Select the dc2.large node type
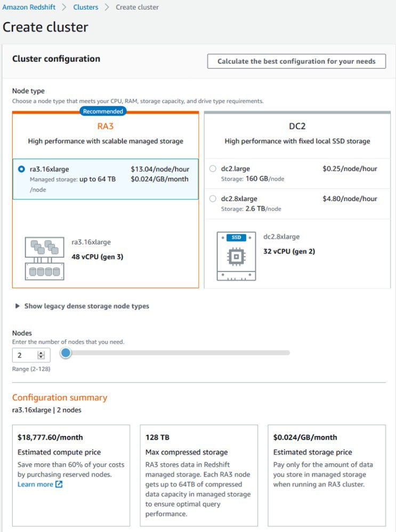This screenshot has height=532, width=396. click(213, 169)
